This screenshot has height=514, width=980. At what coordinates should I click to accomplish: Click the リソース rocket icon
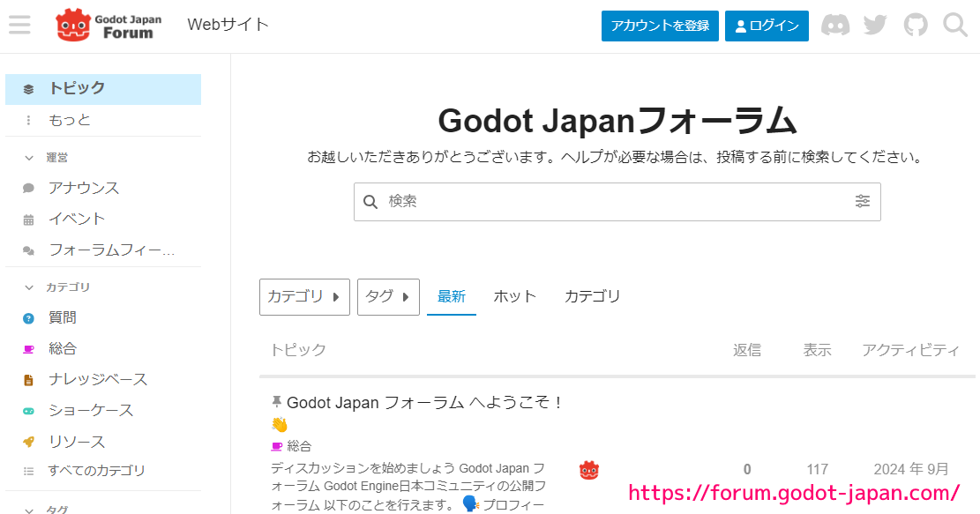[x=28, y=442]
